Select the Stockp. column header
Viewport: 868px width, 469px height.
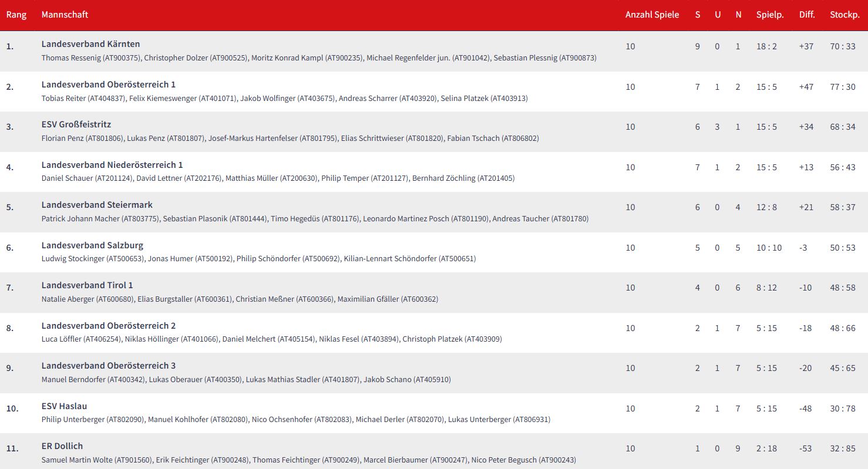[845, 15]
